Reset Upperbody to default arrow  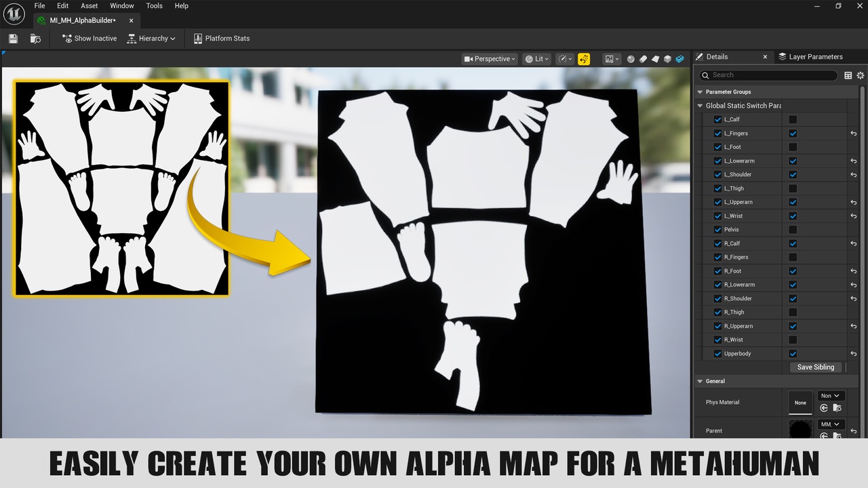click(x=854, y=354)
